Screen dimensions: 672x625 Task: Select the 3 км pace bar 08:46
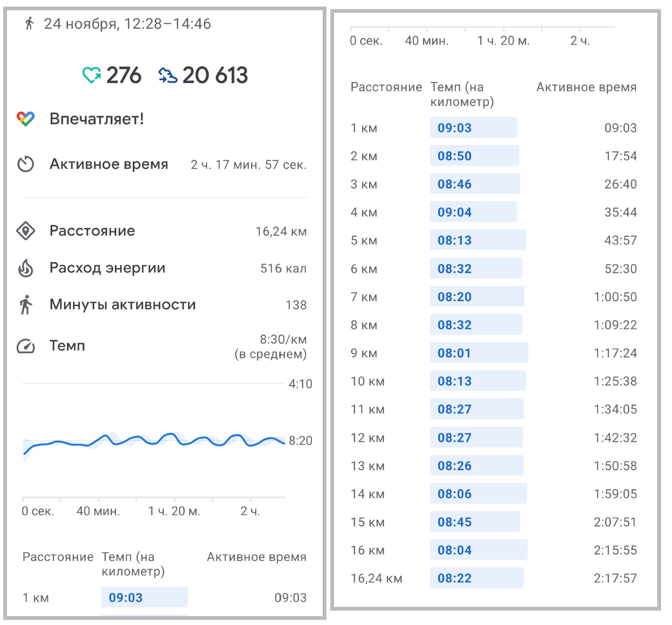point(475,183)
